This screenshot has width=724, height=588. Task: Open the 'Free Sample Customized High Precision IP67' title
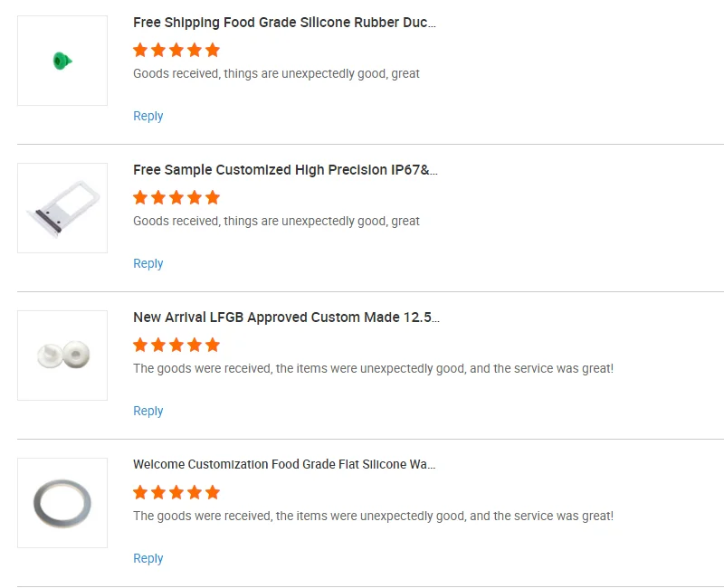point(285,170)
